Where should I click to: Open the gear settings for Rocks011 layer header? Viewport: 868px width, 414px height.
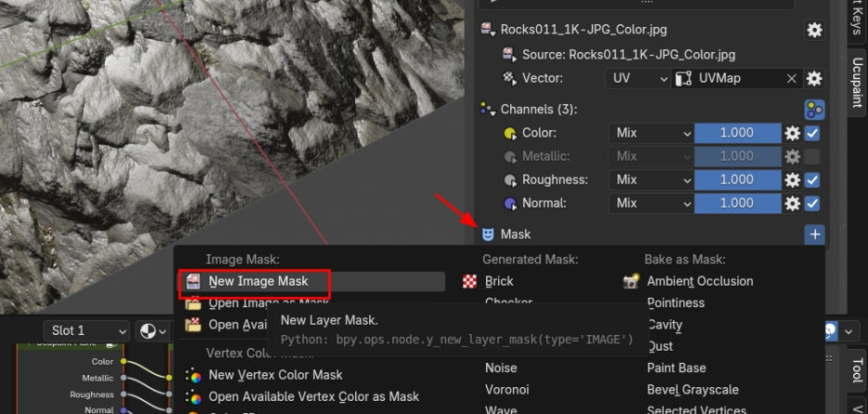814,30
